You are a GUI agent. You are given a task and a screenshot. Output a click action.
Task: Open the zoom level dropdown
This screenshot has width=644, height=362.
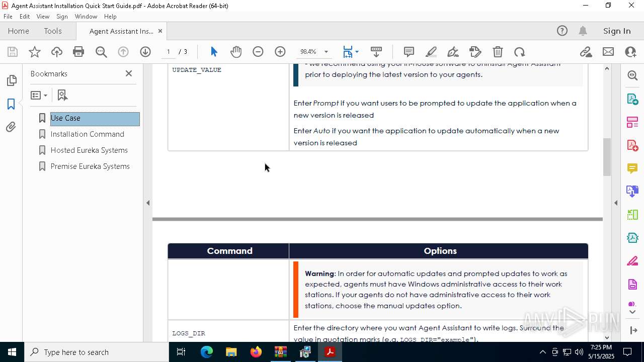click(326, 52)
